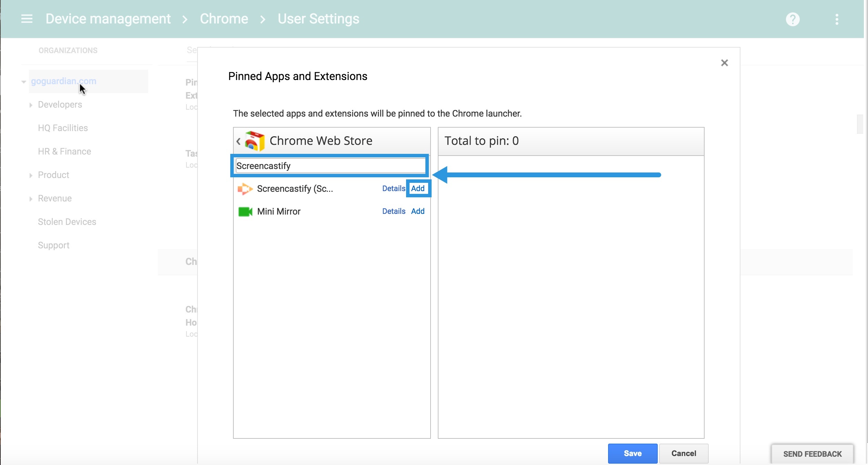Image resolution: width=868 pixels, height=465 pixels.
Task: Click Mini Mirror result name
Action: pyautogui.click(x=279, y=211)
